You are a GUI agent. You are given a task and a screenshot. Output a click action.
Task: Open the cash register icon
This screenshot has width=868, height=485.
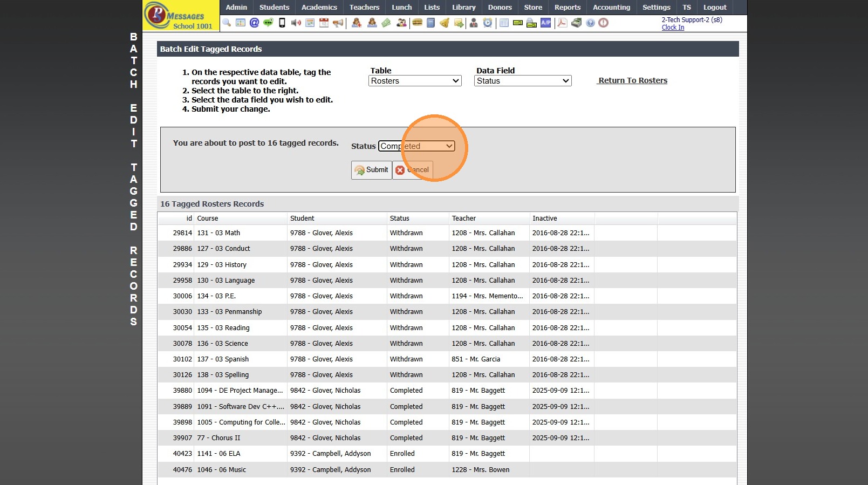tap(576, 23)
